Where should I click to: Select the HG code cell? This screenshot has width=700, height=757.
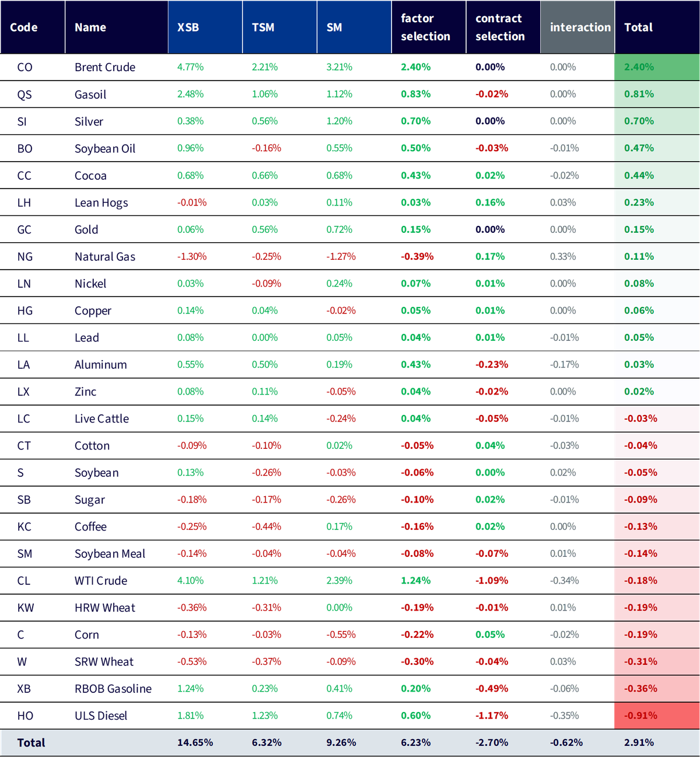coord(24,311)
